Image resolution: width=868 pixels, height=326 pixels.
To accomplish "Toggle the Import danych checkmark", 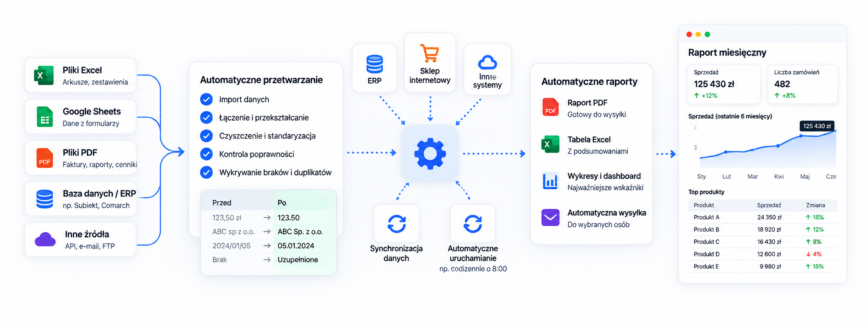I will tap(206, 99).
